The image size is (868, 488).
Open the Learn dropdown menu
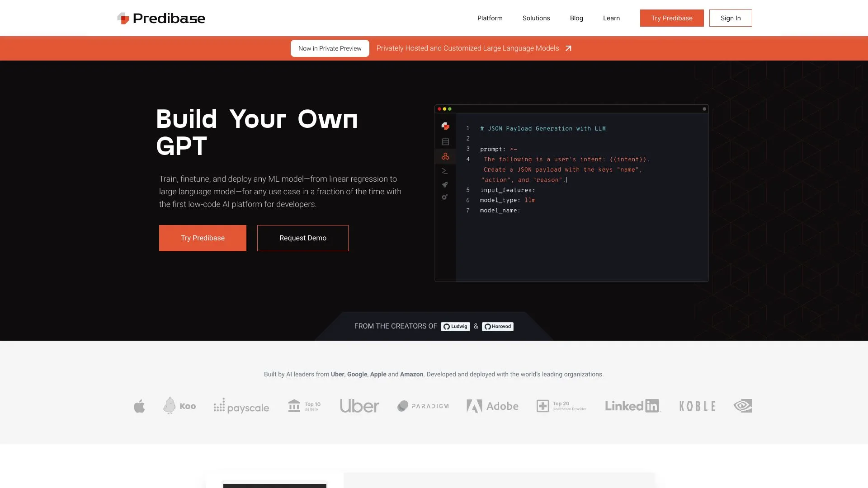611,18
